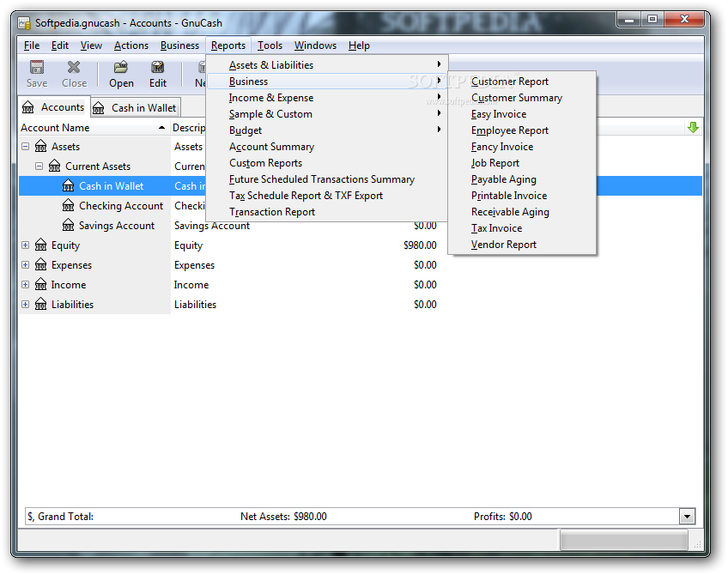Choose Employee Report entry

(522, 130)
